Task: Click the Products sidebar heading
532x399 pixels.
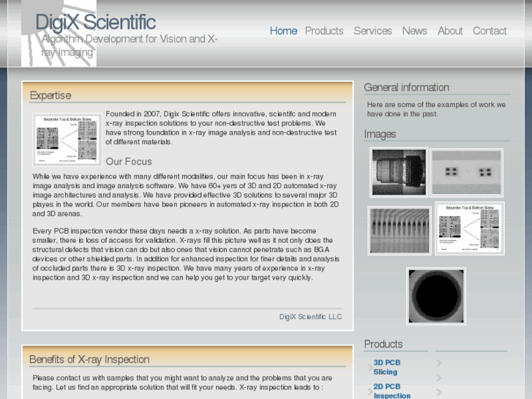Action: coord(383,344)
